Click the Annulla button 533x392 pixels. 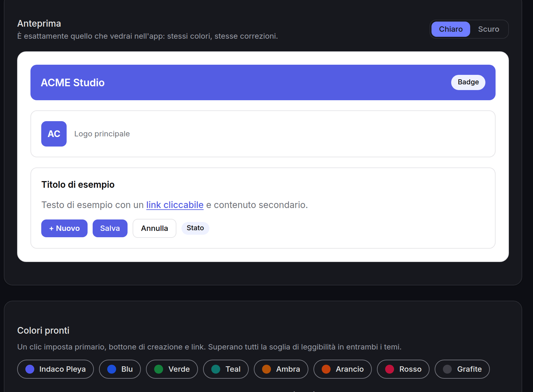pos(155,228)
